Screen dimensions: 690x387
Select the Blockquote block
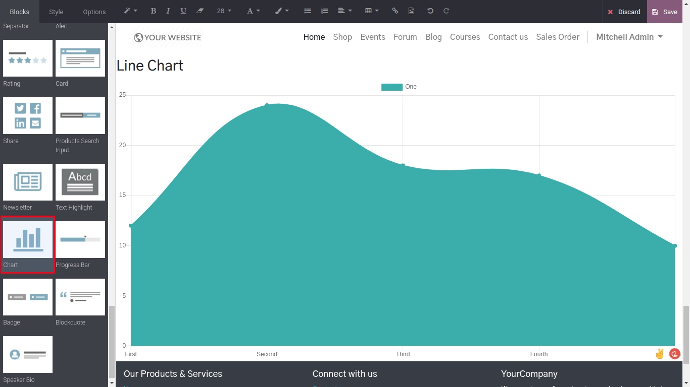pos(80,297)
